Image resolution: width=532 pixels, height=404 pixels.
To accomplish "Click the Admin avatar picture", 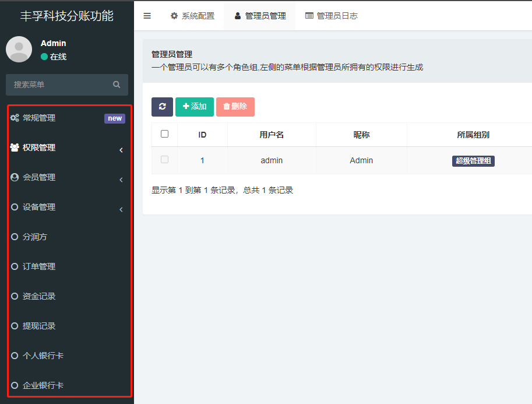I will (19, 49).
